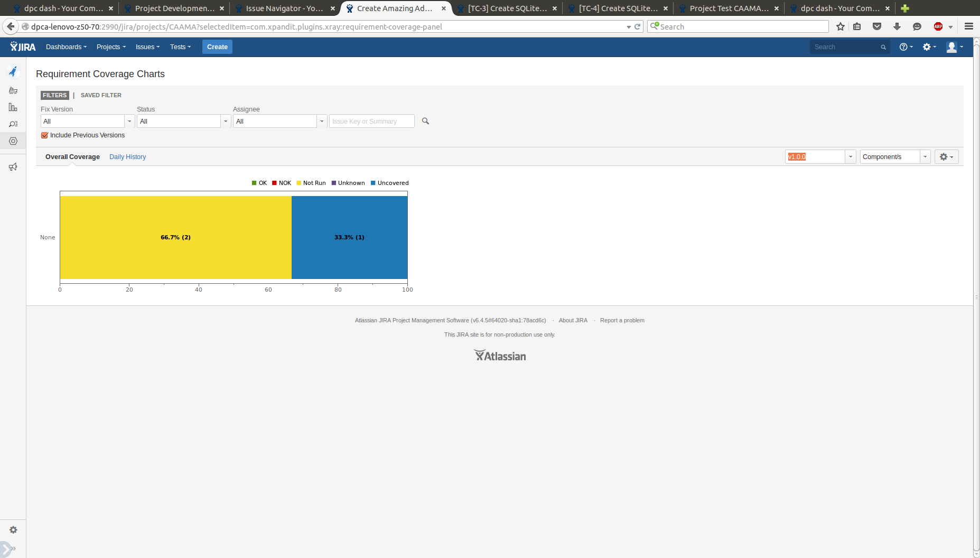Screen dimensions: 980x558
Task: Expand the Tests menu
Action: (180, 47)
